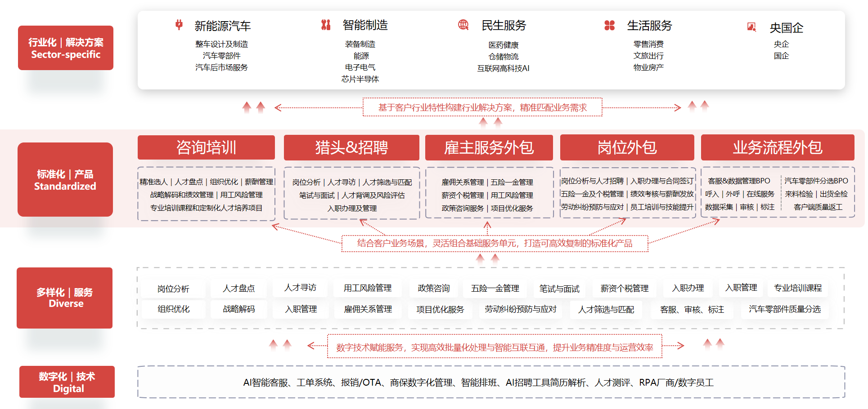This screenshot has height=409, width=868.
Task: Select 互联网高科技AI under 民生服务
Action: click(x=504, y=68)
